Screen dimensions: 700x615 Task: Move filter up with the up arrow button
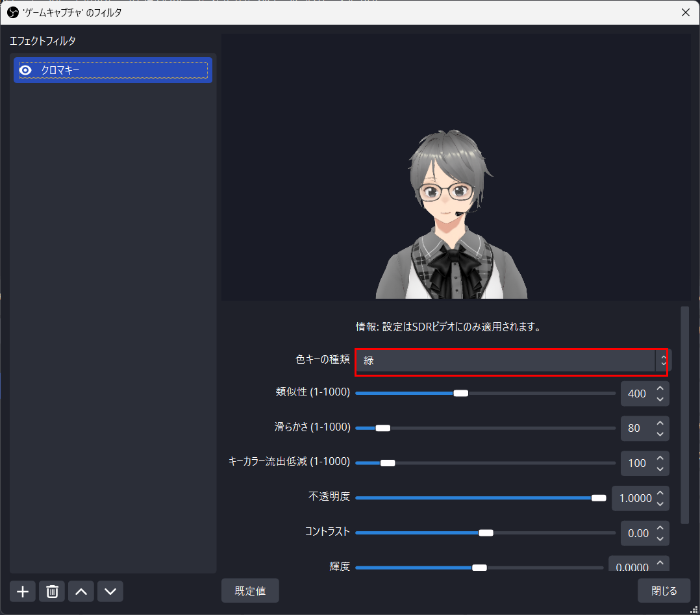click(81, 592)
